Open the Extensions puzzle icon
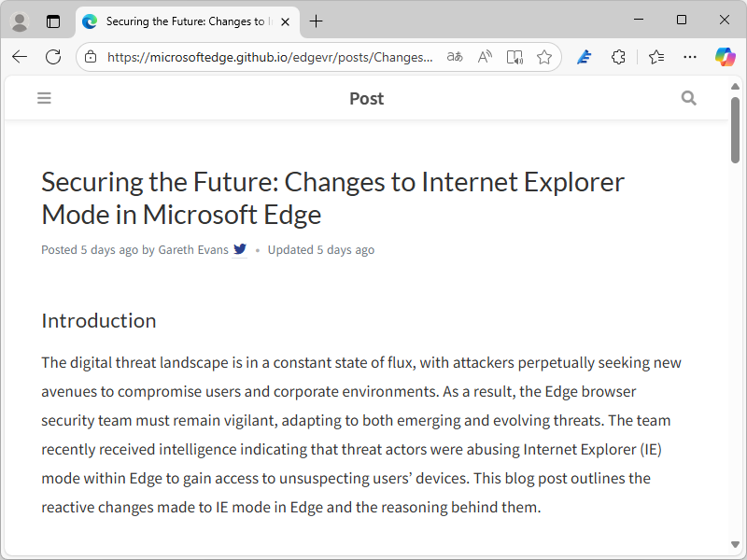Viewport: 747px width, 560px height. click(x=618, y=57)
